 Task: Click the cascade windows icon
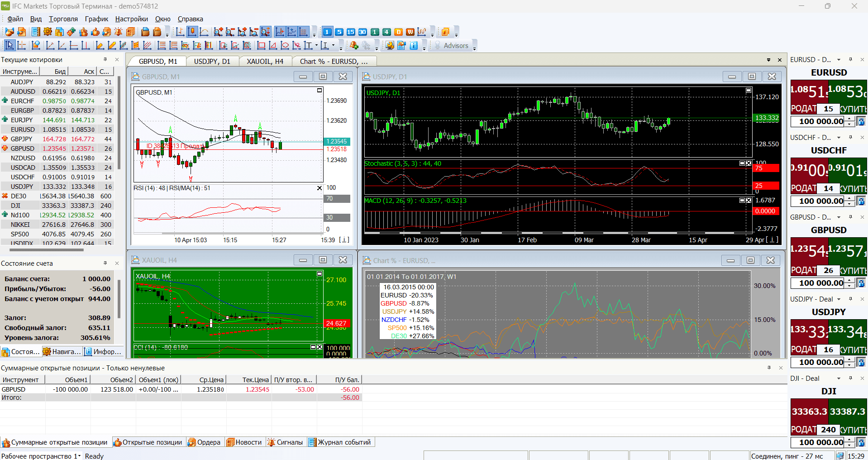pyautogui.click(x=445, y=32)
